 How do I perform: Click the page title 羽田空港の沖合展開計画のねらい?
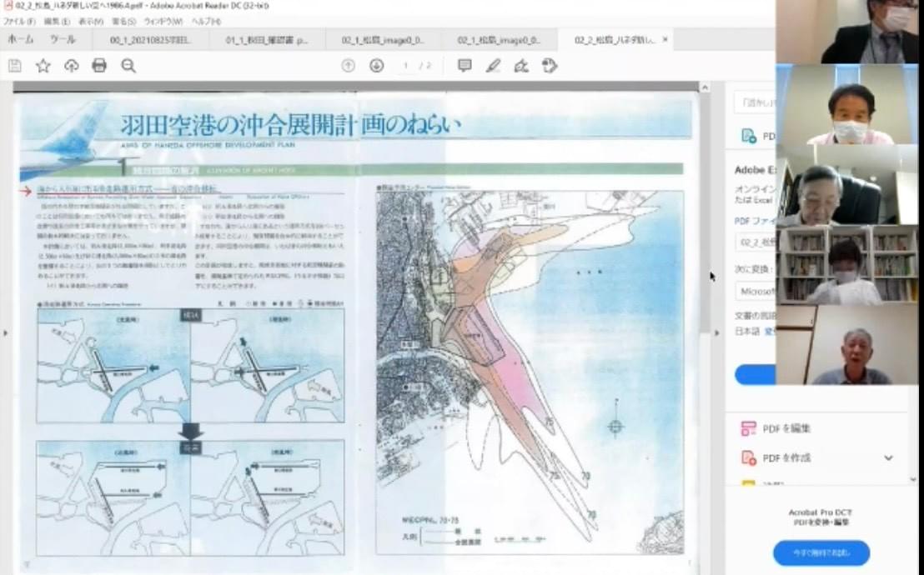pyautogui.click(x=290, y=125)
